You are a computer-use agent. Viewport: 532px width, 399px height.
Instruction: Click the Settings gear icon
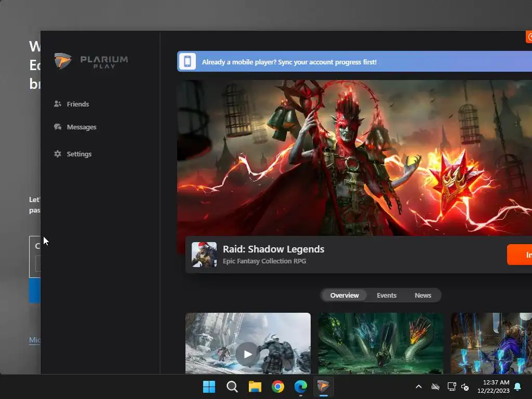click(x=58, y=154)
